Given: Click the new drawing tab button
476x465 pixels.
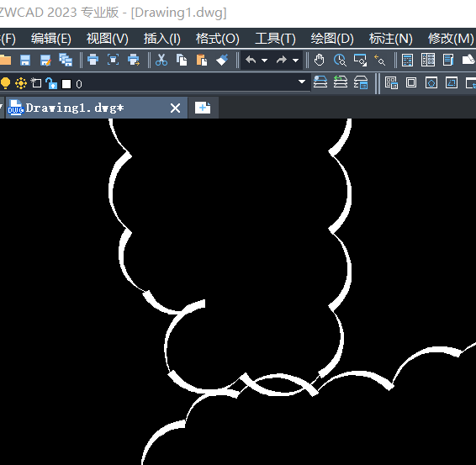Looking at the screenshot, I should click(203, 108).
